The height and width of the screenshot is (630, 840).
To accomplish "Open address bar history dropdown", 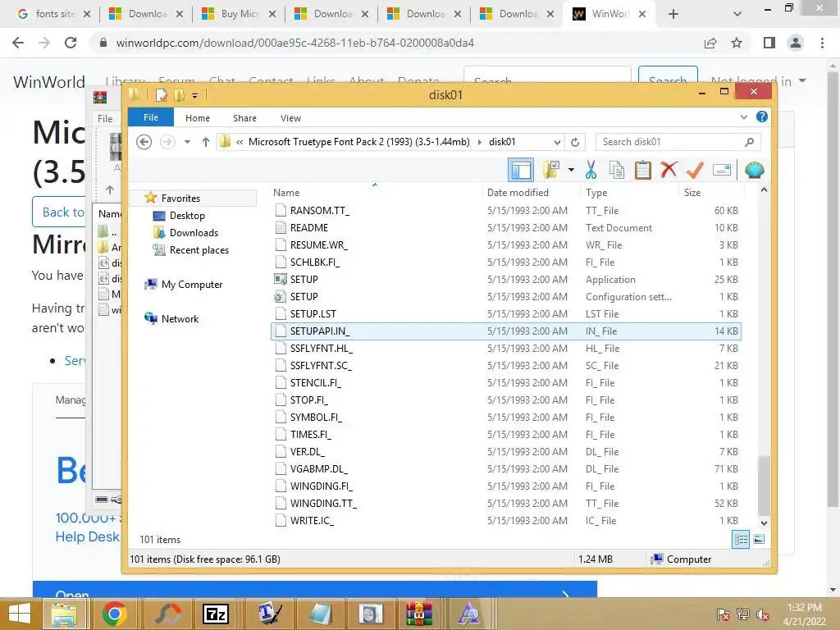I will (x=557, y=143).
